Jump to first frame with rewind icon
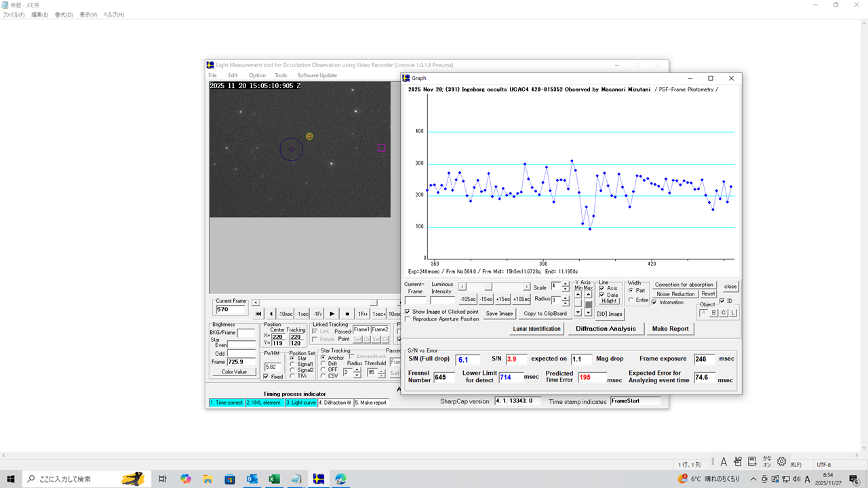 click(258, 314)
